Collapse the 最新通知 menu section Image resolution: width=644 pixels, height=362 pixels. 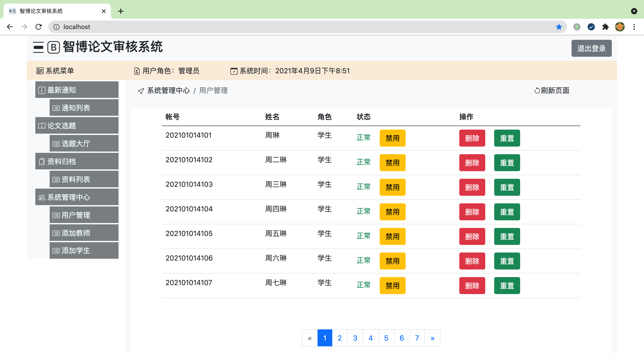click(x=77, y=90)
